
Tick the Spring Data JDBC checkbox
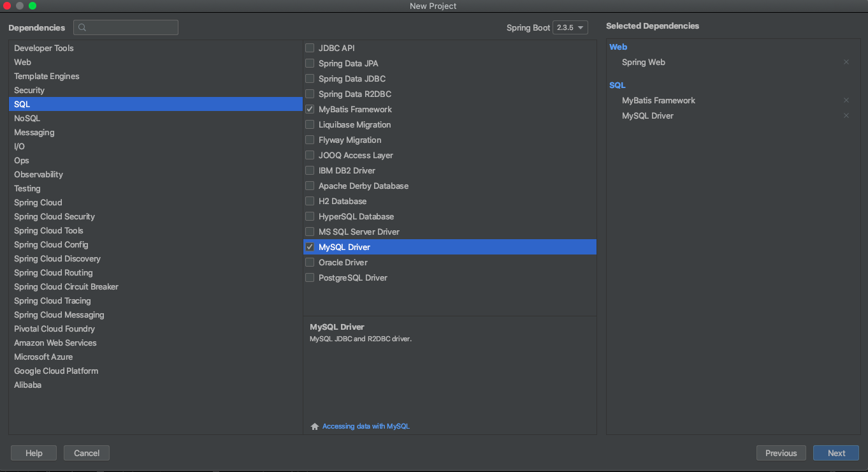click(310, 78)
